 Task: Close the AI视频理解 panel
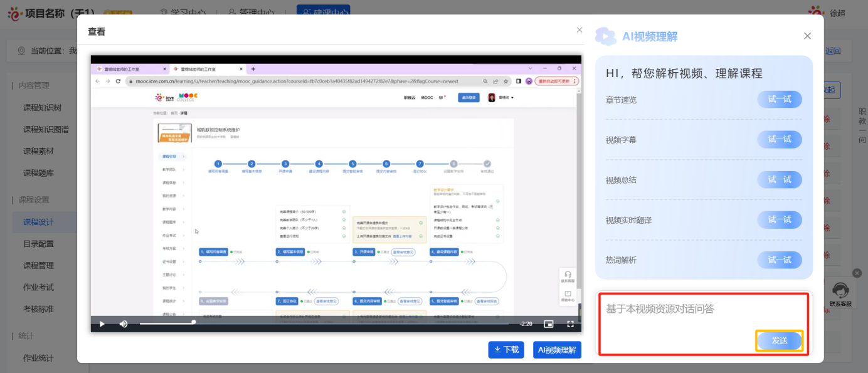807,36
